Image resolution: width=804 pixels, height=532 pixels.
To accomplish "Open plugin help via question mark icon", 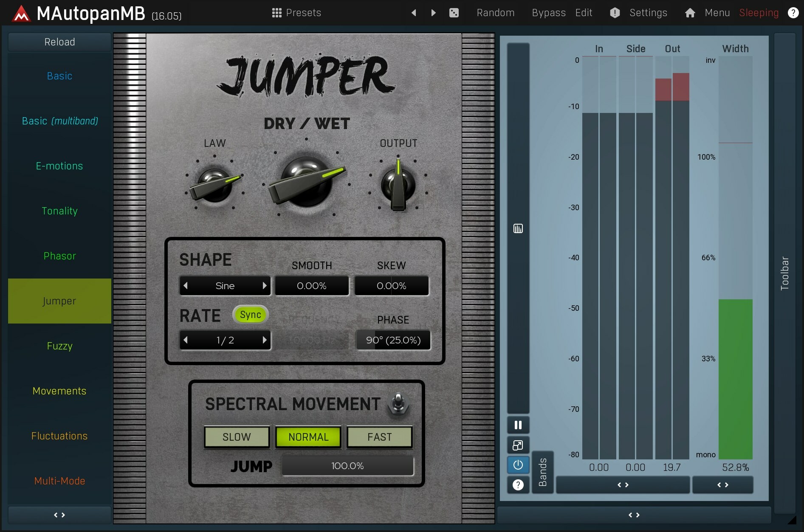I will 793,13.
